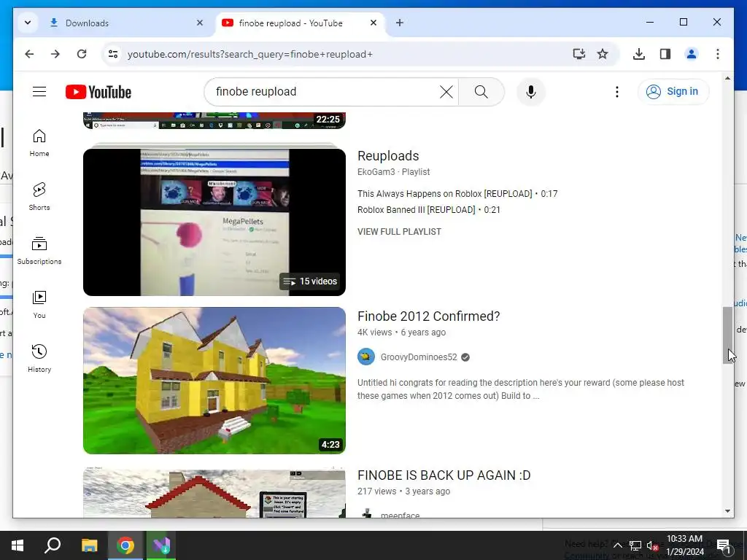747x560 pixels.
Task: Click FINOBE IS BACK UP thumbnail
Action: (214, 493)
